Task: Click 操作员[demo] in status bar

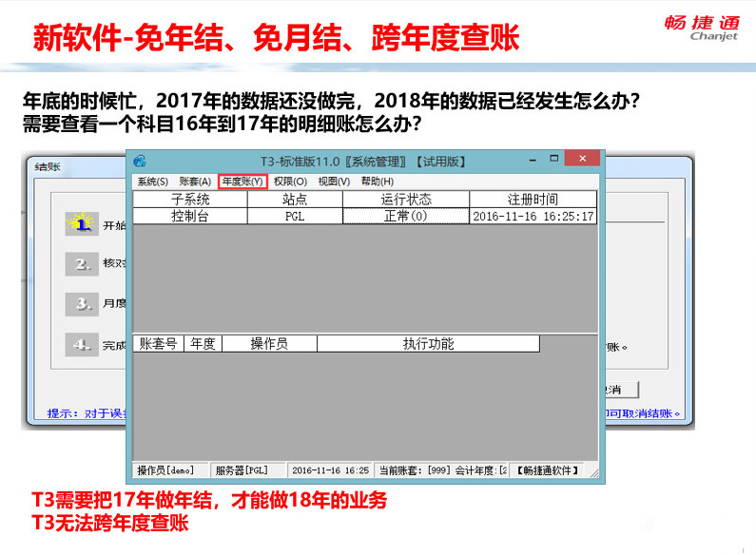Action: point(169,470)
